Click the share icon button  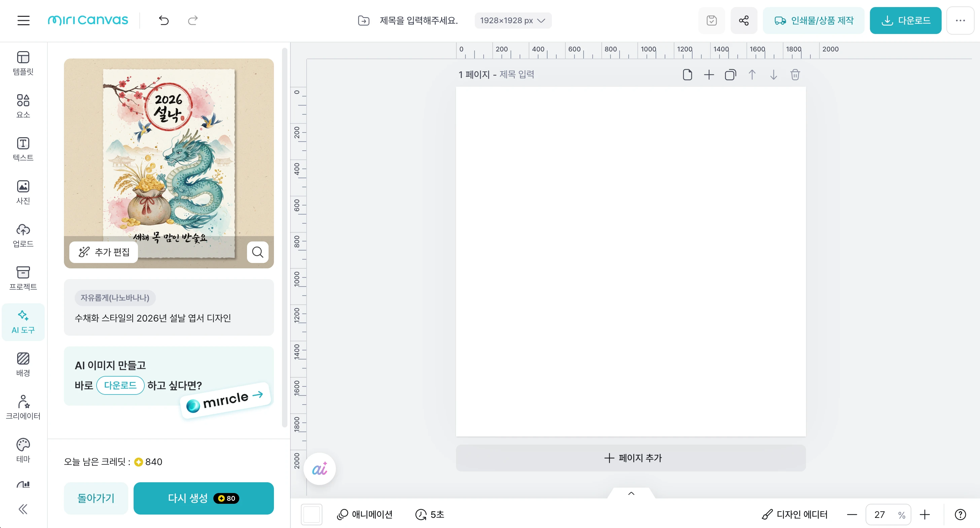[x=744, y=21]
